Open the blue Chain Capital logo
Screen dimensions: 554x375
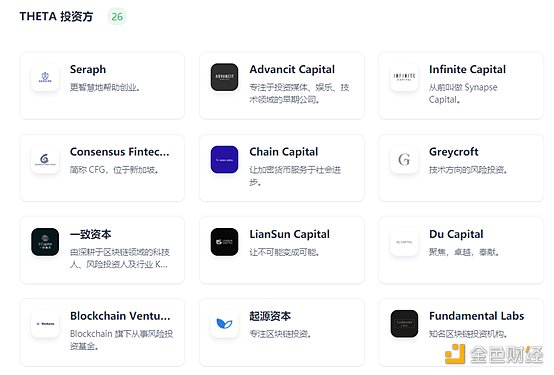[224, 159]
